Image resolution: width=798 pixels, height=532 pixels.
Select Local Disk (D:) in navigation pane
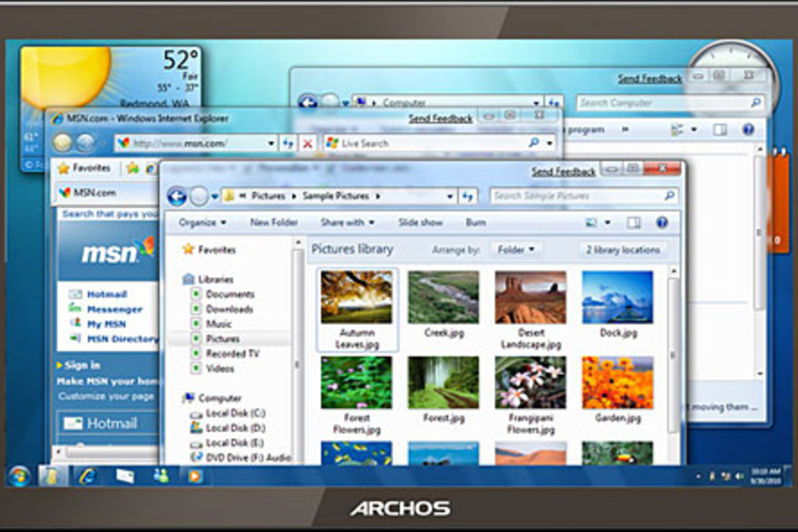click(235, 427)
